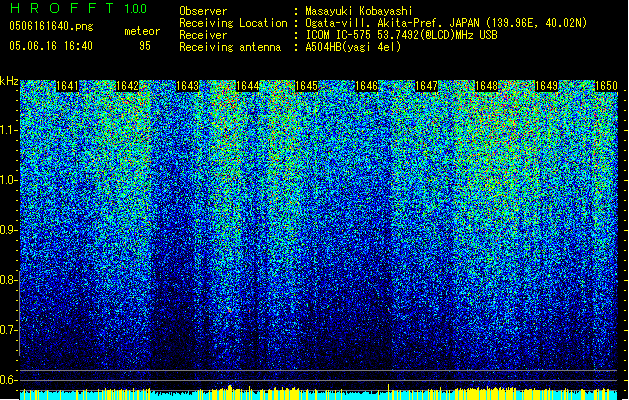Click the 1643 time marker
Screen dimensions: 629x400
pos(187,86)
